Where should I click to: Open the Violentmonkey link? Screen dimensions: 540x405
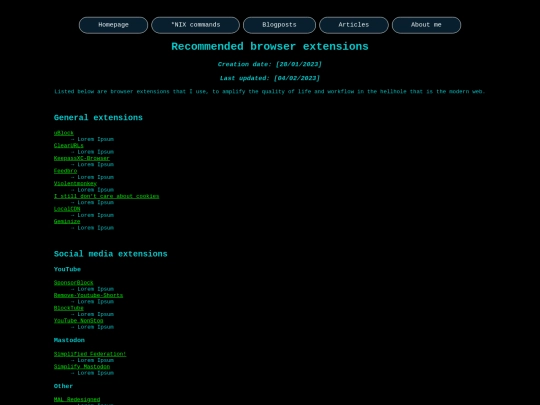tap(75, 184)
